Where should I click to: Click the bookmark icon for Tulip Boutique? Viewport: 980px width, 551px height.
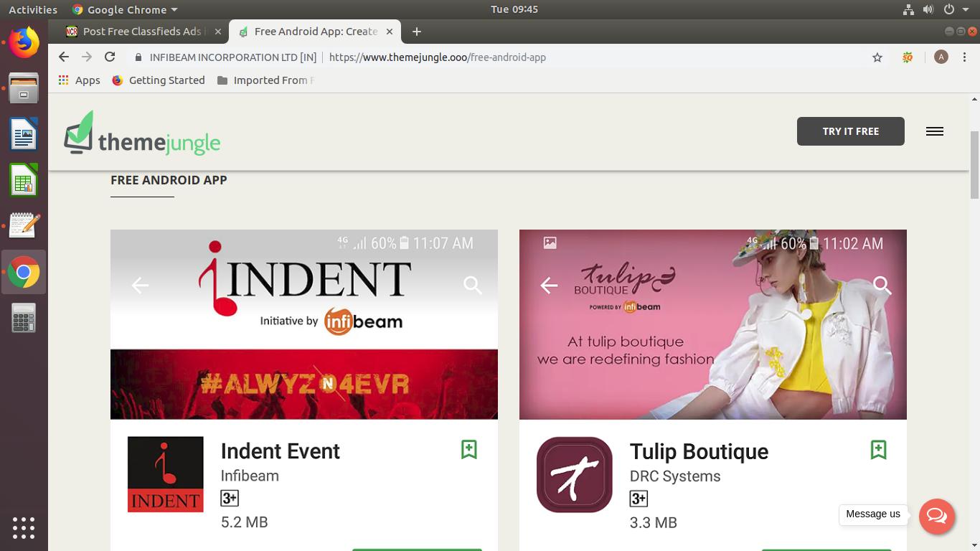tap(878, 450)
